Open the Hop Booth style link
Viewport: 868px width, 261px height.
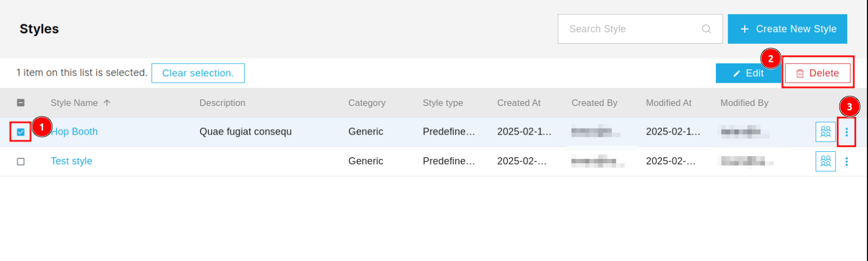pos(74,132)
